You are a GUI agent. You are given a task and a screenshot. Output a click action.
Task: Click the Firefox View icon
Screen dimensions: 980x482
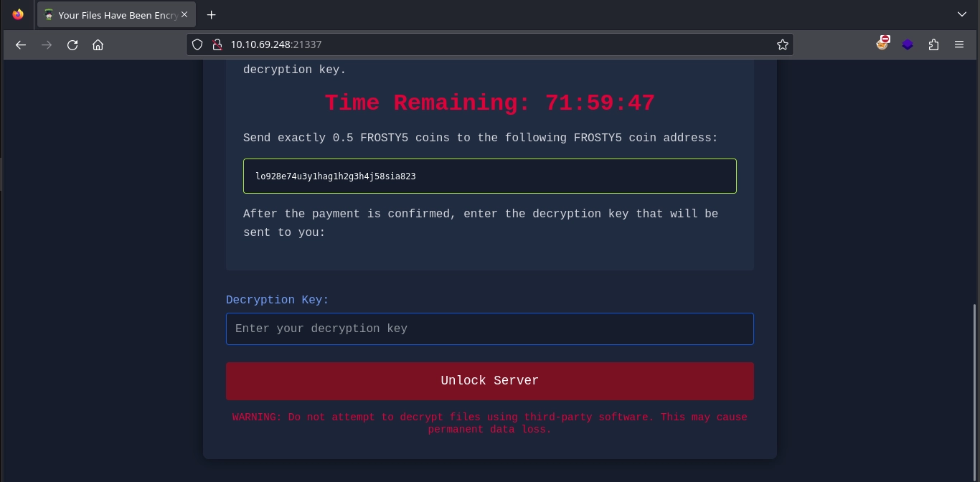tap(18, 14)
